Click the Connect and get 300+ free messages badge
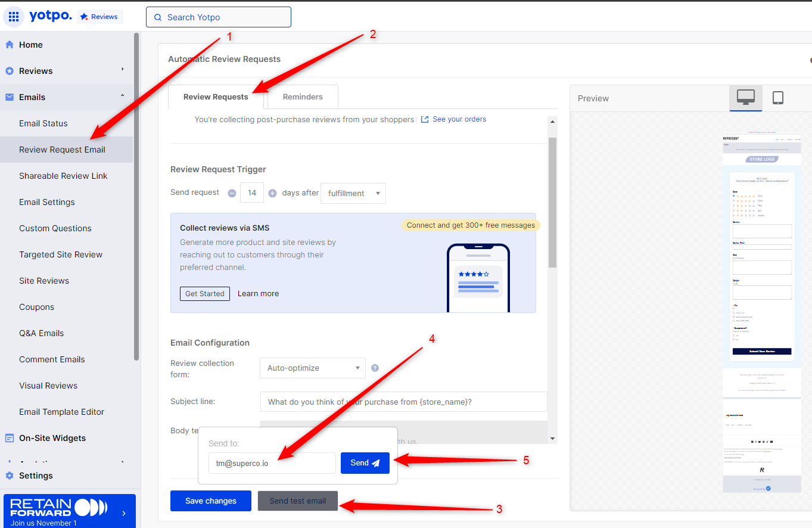This screenshot has height=528, width=812. (471, 225)
